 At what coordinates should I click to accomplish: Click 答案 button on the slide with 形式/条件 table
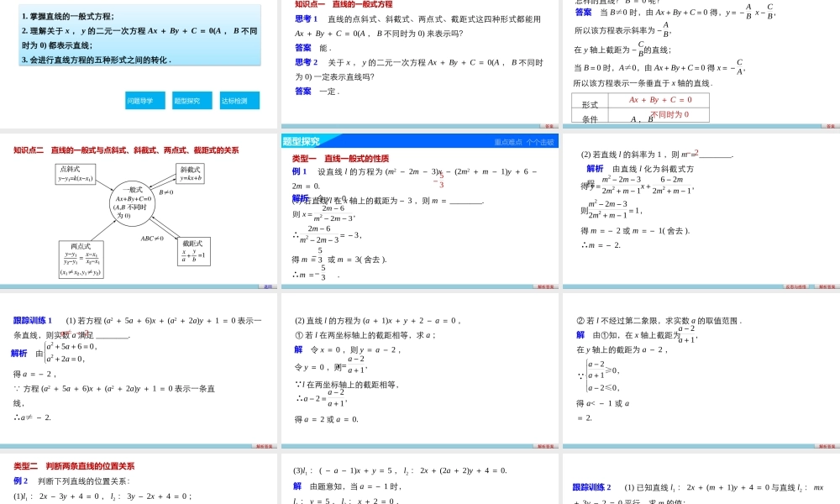coord(830,126)
